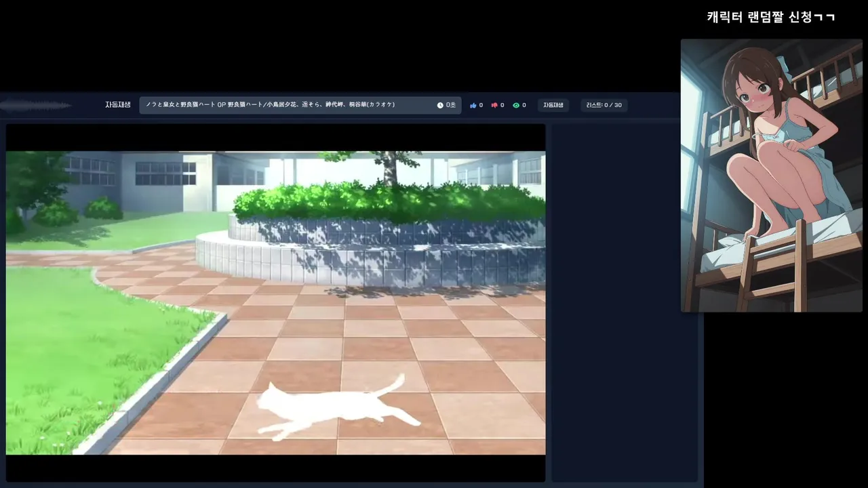Click the 캐릭터 랜덤짤 신청ㄱㄱ heading
This screenshot has width=868, height=488.
[771, 17]
